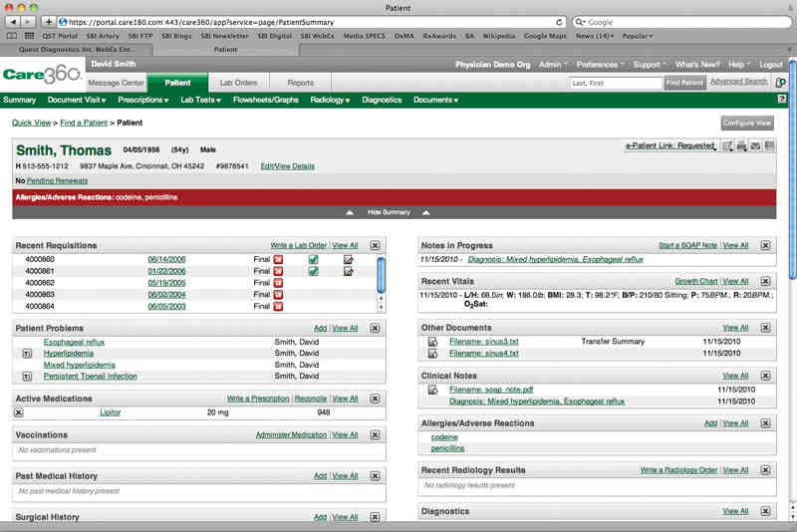The height and width of the screenshot is (532, 797).
Task: Click green checkmark icon in row 4000860
Action: 313,260
